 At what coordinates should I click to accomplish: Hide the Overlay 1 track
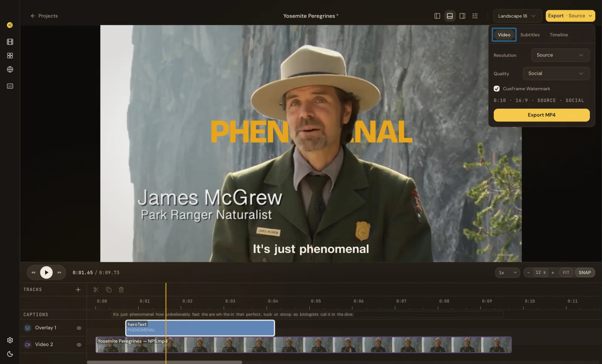(79, 328)
